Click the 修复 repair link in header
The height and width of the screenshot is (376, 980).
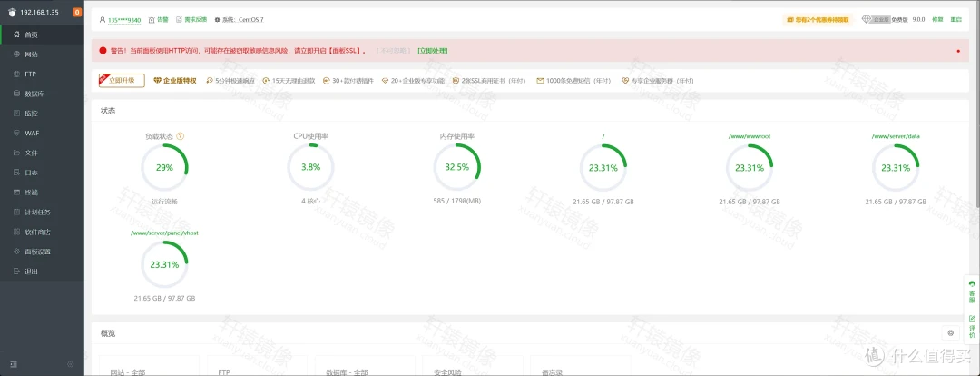pyautogui.click(x=936, y=19)
